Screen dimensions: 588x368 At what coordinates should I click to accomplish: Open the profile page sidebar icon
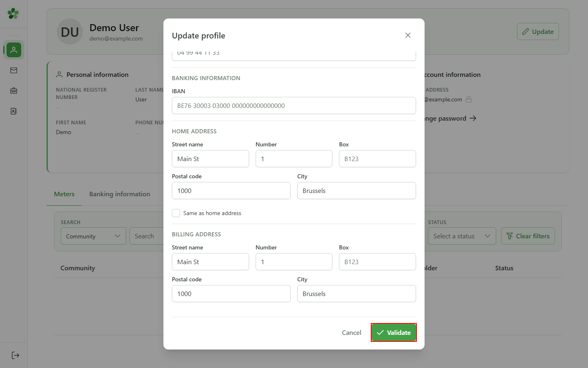point(14,50)
